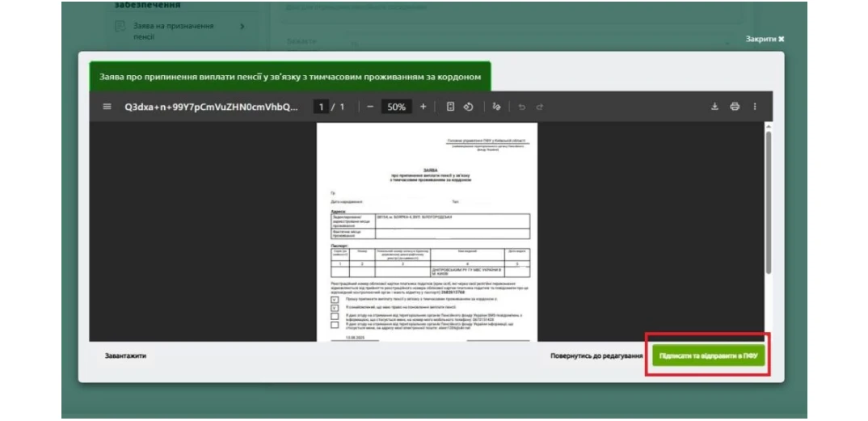
Task: Open the PDF viewer more actions menu
Action: 755,107
